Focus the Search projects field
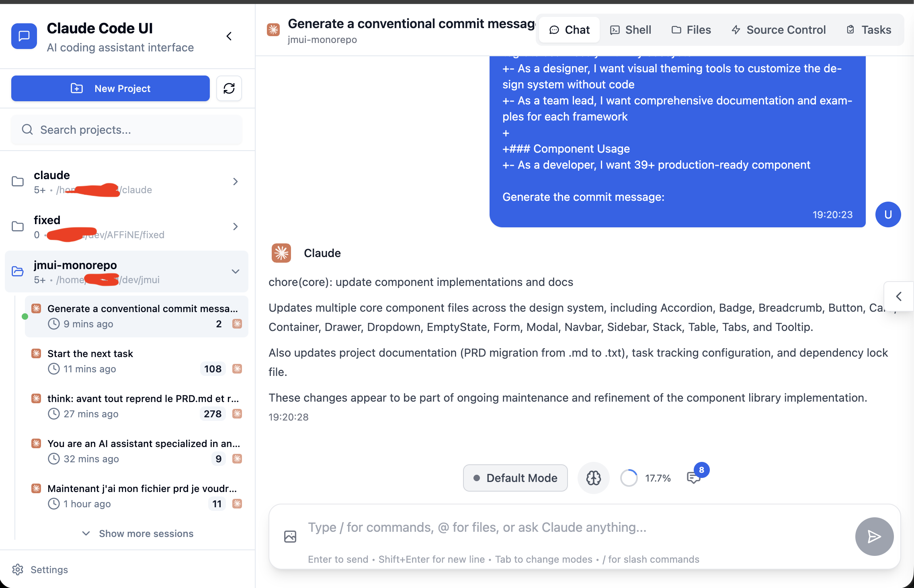 point(126,130)
